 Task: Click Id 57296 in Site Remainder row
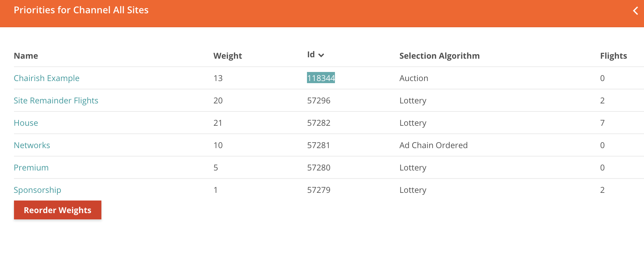pyautogui.click(x=319, y=101)
